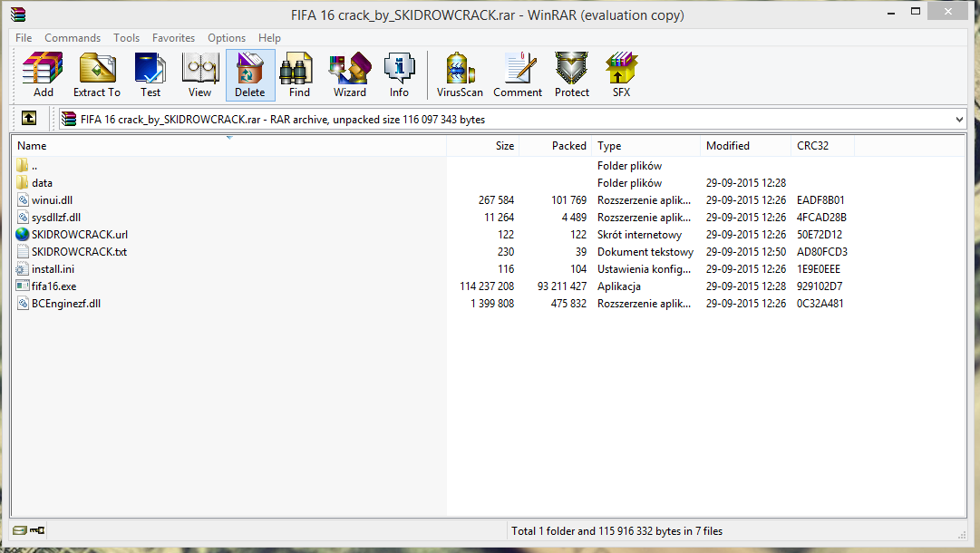Click the type 'Dokument tekstowy'
The width and height of the screenshot is (980, 553).
click(645, 252)
